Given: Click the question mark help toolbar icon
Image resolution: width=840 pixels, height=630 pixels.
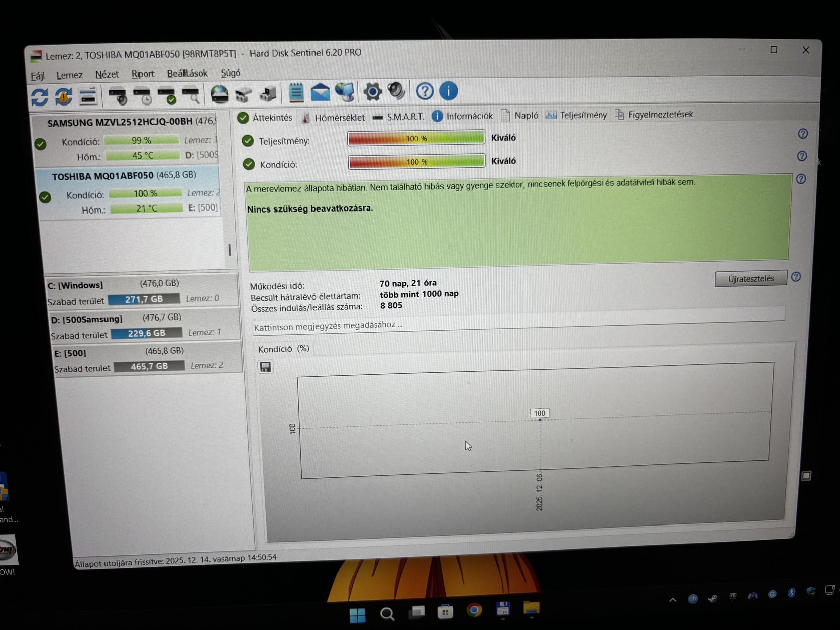Looking at the screenshot, I should (425, 91).
